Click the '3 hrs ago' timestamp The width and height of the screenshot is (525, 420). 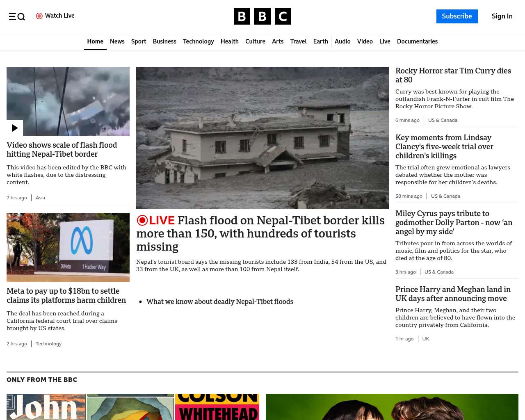(406, 272)
